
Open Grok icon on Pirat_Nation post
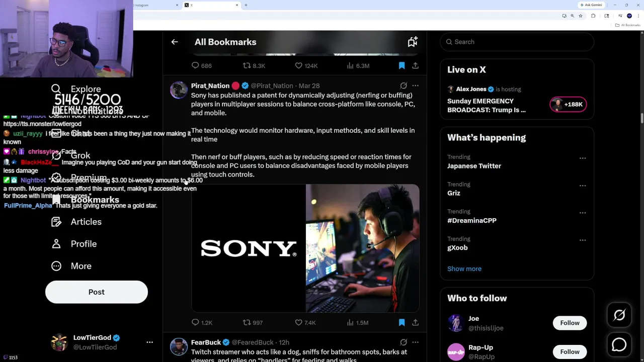(x=404, y=86)
